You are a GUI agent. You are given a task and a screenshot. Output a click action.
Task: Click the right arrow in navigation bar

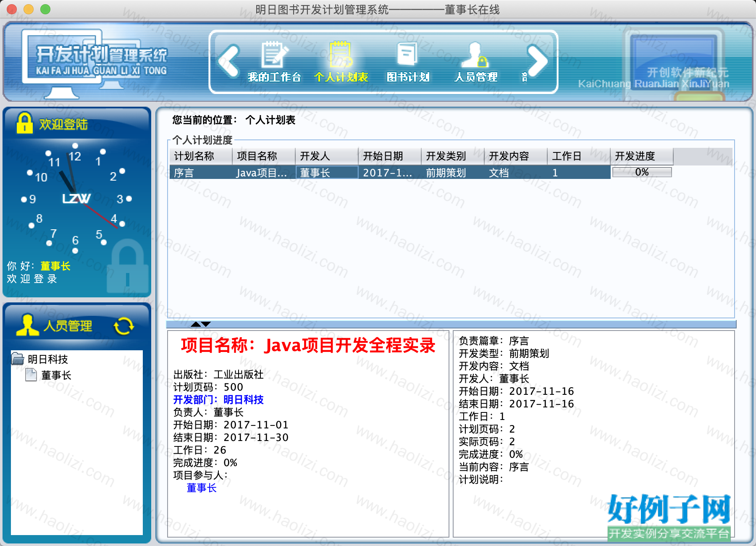tap(538, 61)
